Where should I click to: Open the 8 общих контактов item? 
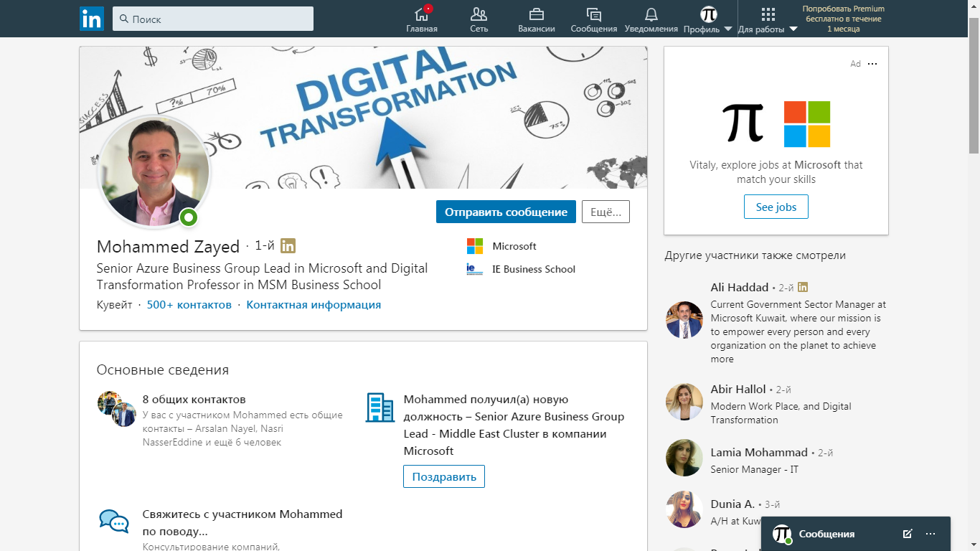click(x=194, y=400)
